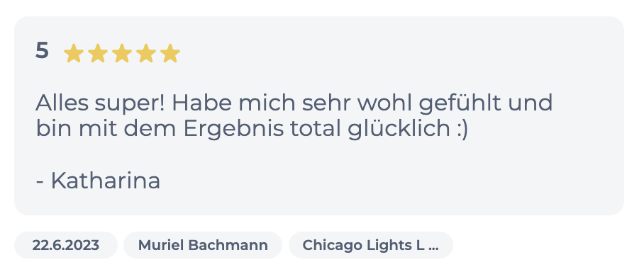Select the rating number 5
This screenshot has width=644, height=279.
click(42, 51)
